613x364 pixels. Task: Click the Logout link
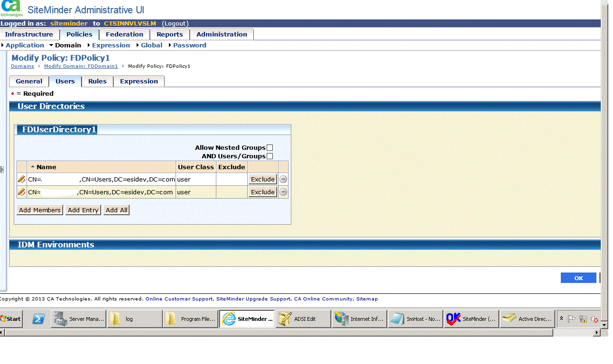point(175,23)
